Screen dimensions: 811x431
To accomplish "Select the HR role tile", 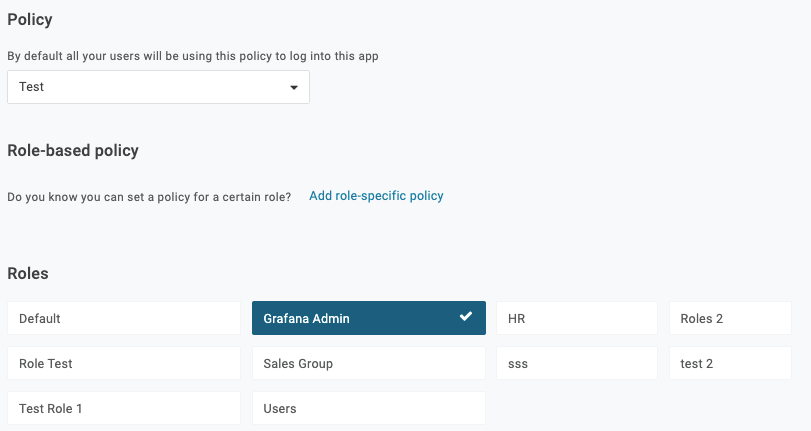I will [576, 318].
